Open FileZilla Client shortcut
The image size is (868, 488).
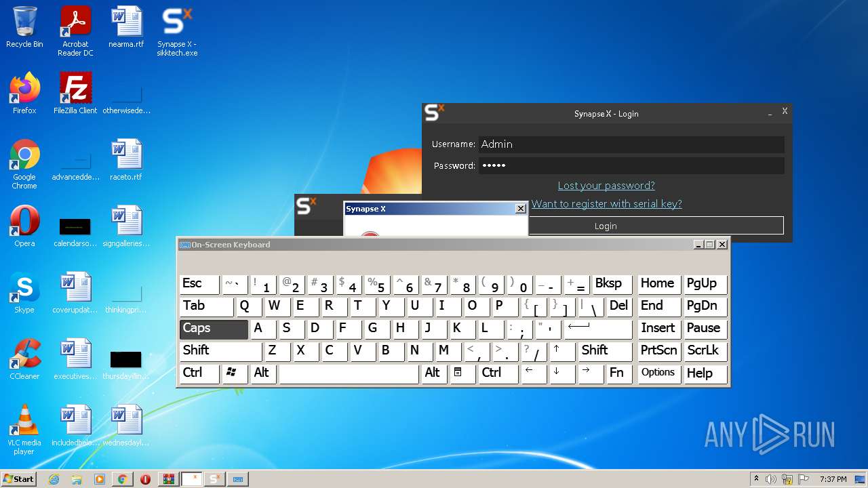click(75, 93)
